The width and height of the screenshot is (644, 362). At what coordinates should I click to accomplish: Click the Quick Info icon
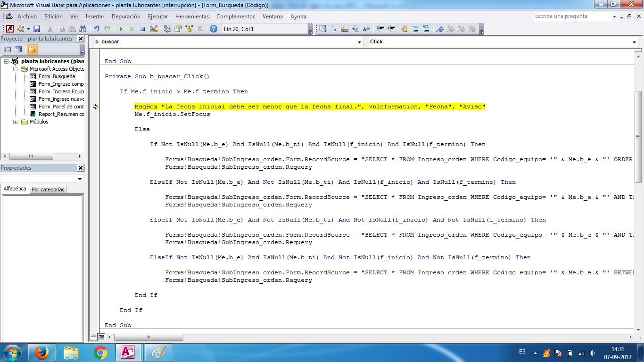(x=345, y=29)
